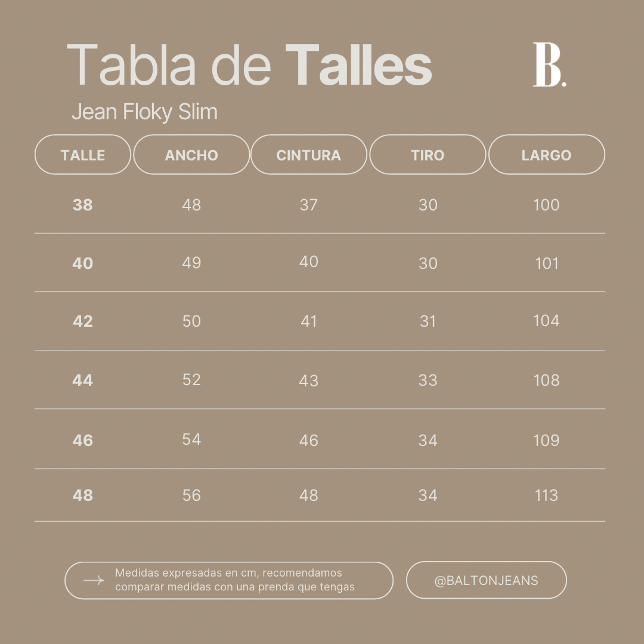Select the ANCHO column header pill

(191, 154)
